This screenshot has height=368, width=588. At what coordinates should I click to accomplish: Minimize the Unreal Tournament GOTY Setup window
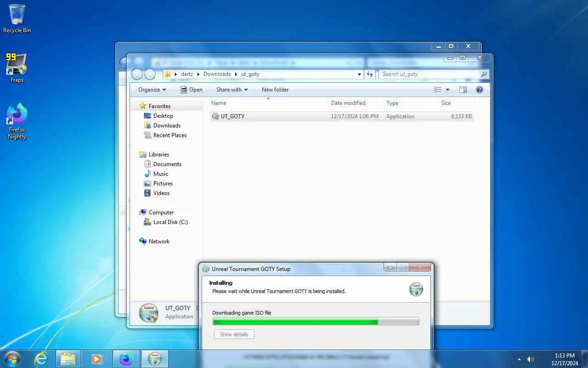390,267
